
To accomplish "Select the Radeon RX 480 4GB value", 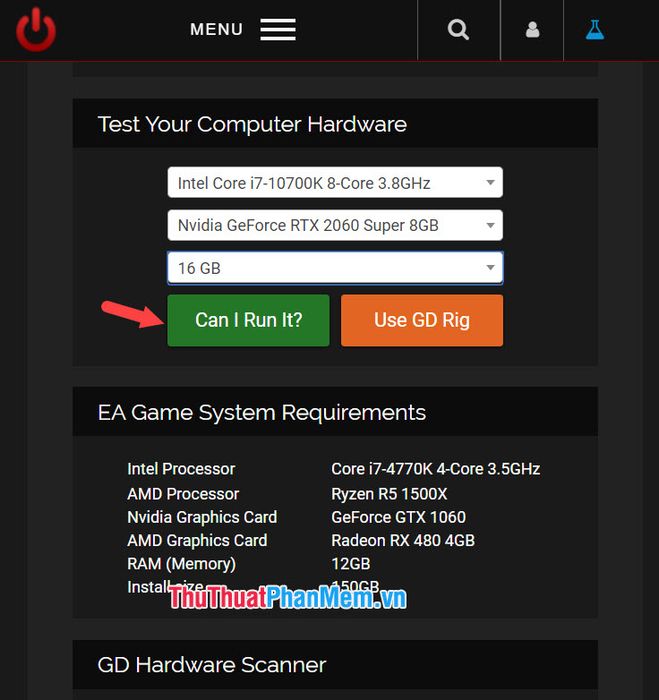I will [x=403, y=541].
